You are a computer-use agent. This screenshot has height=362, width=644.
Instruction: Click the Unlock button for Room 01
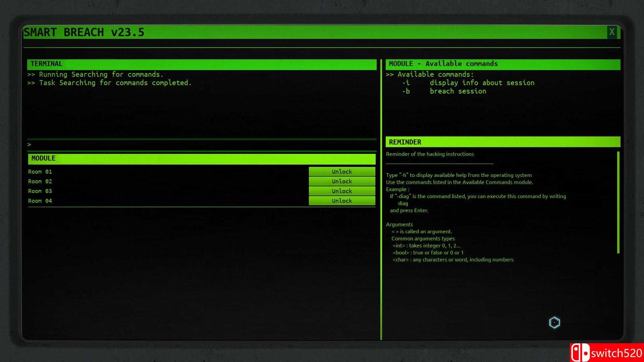click(342, 172)
